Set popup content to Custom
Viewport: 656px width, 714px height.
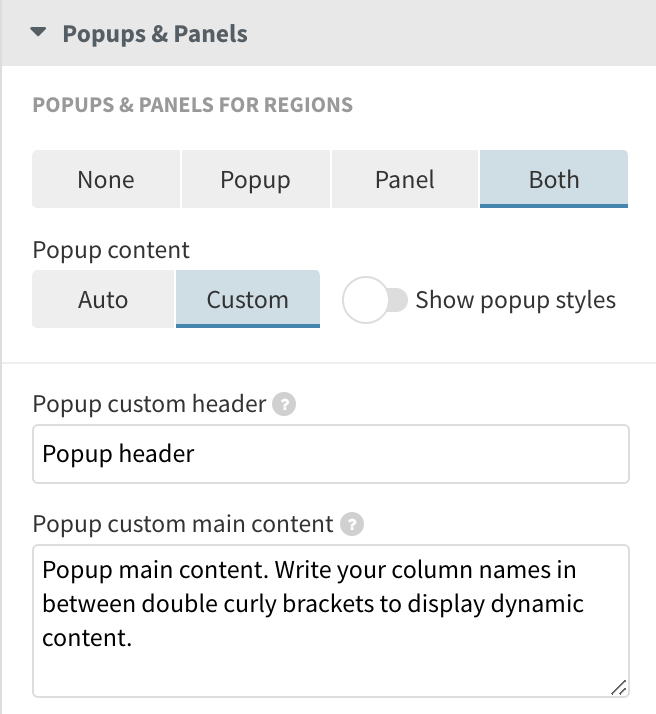pos(248,299)
